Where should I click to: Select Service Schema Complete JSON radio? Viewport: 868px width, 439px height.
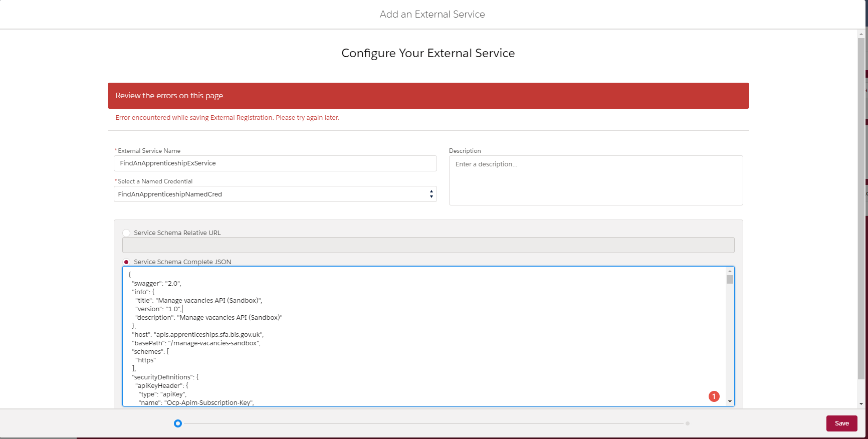point(126,262)
